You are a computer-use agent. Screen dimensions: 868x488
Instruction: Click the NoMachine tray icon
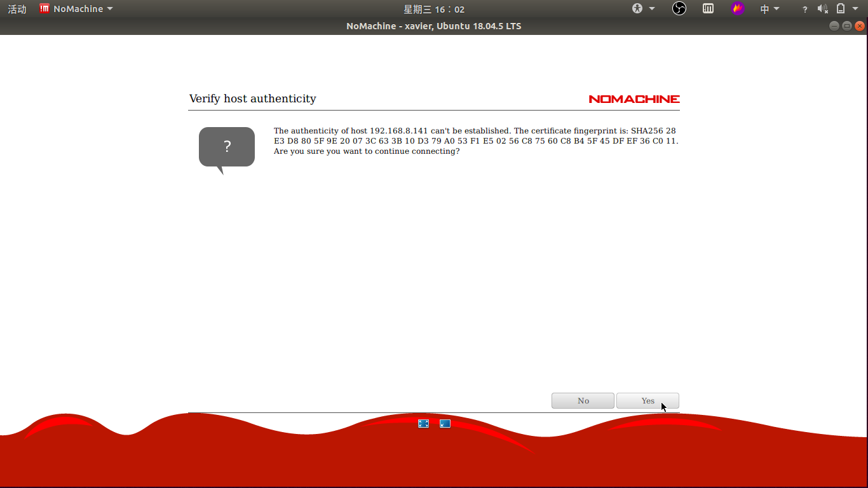pyautogui.click(x=708, y=9)
